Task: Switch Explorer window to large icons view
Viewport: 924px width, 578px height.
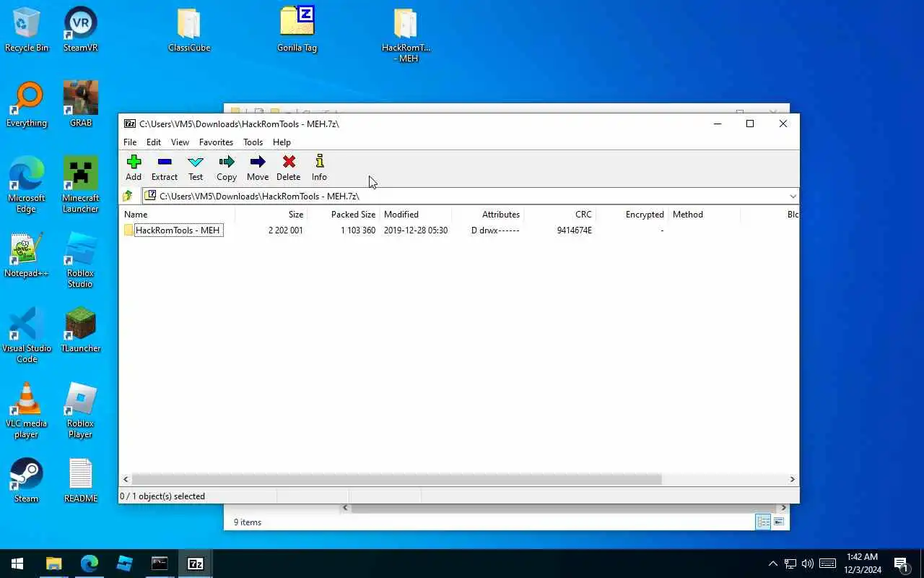Action: tap(779, 522)
